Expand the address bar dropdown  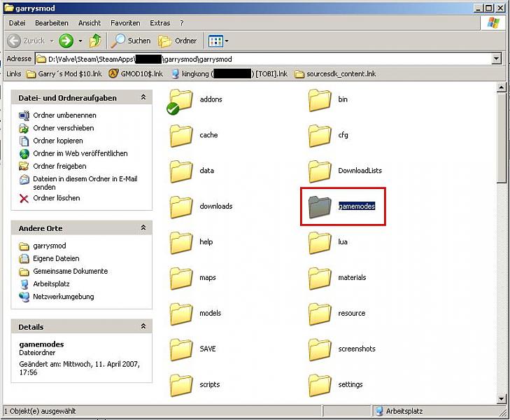point(497,59)
